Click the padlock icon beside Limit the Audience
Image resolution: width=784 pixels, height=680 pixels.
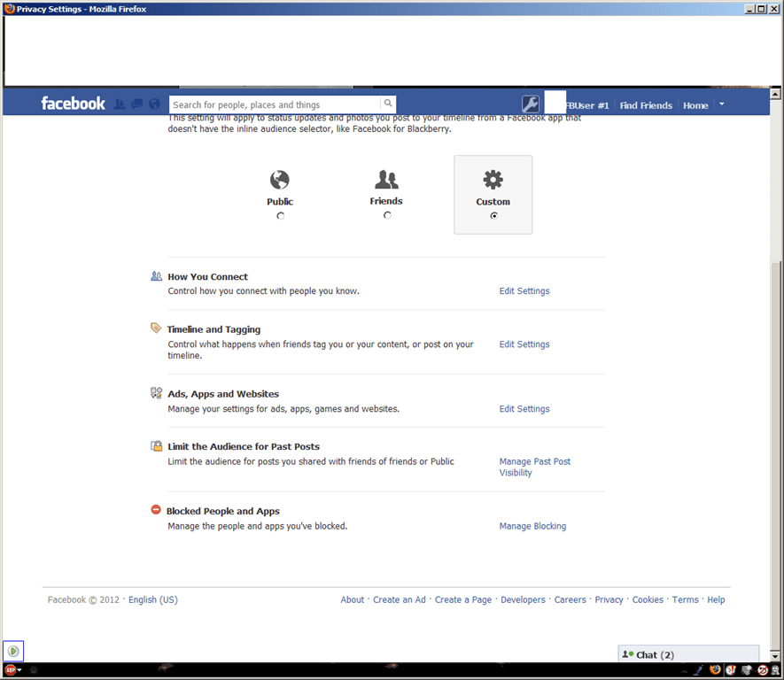point(155,445)
